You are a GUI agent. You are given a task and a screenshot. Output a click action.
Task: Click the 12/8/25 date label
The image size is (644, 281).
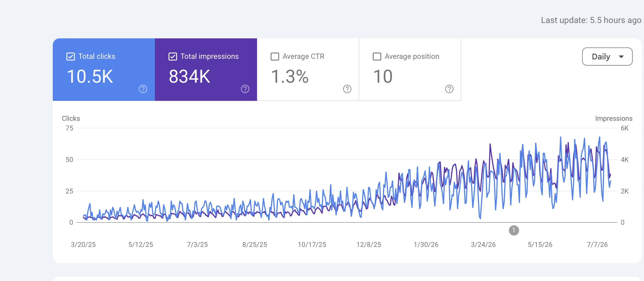coord(369,245)
